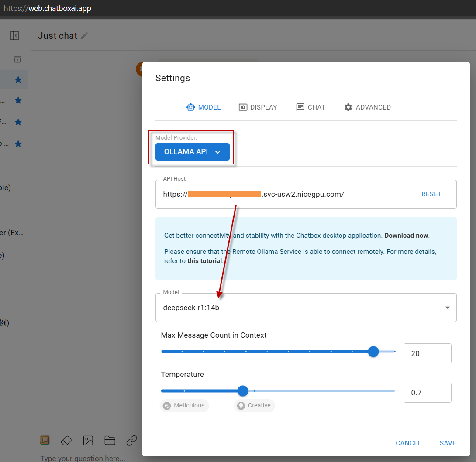Click the link icon in input toolbar
Image resolution: width=476 pixels, height=462 pixels.
point(131,441)
